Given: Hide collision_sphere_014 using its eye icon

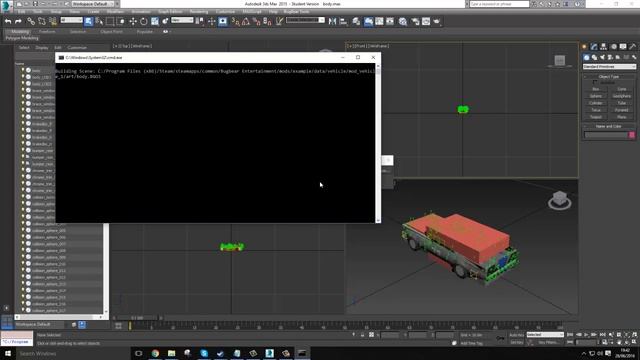Looking at the screenshot, I should tap(23, 290).
